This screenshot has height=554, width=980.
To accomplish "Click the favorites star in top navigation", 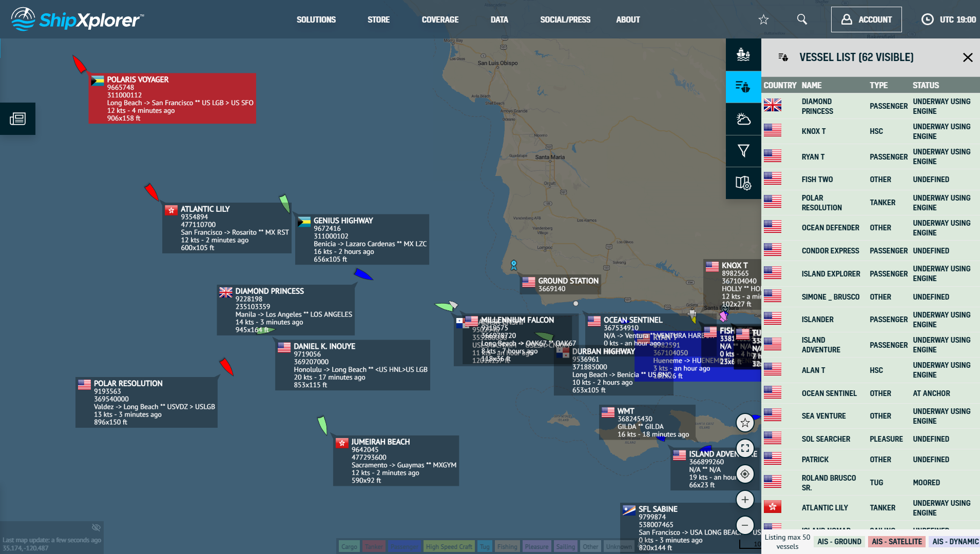I will [763, 19].
